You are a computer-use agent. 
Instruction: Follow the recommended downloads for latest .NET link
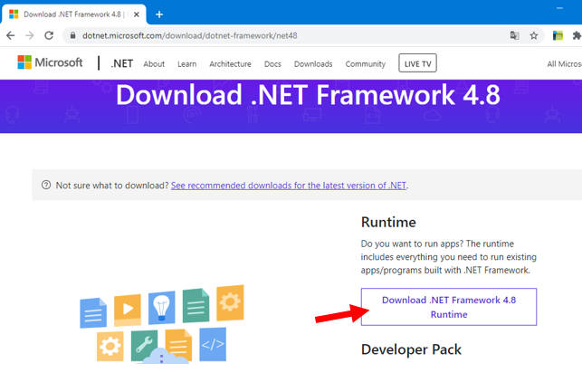click(x=289, y=186)
